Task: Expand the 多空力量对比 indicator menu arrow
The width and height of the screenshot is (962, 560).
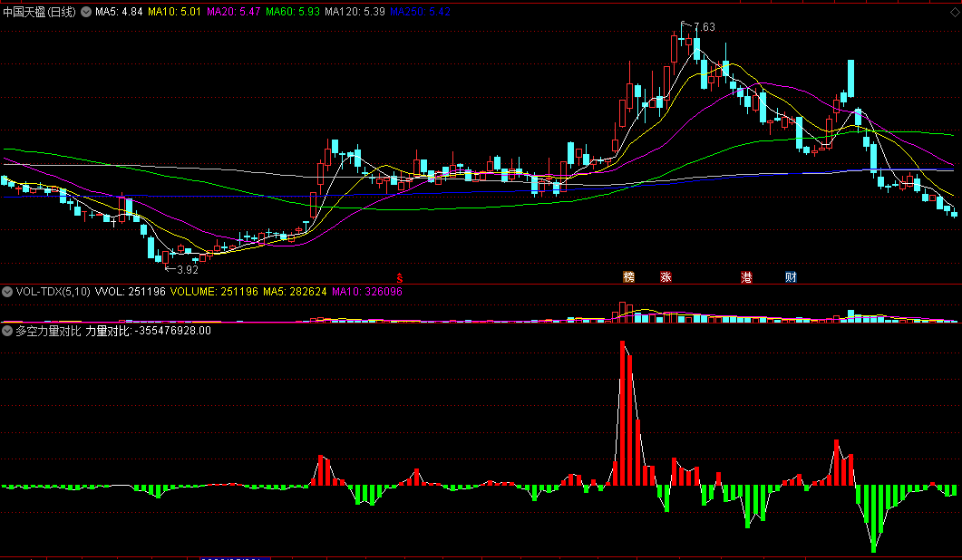Action: pyautogui.click(x=7, y=331)
